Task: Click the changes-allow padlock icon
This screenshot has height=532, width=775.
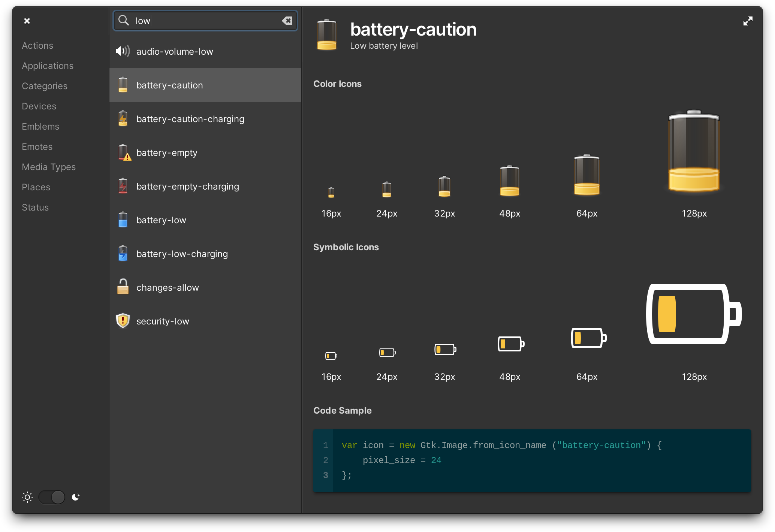Action: (123, 287)
